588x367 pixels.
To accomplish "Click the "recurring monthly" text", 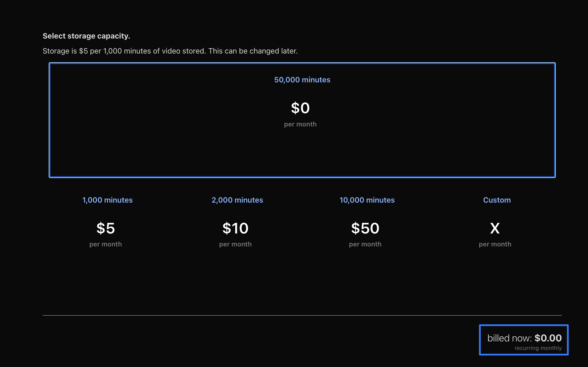I will (x=538, y=348).
